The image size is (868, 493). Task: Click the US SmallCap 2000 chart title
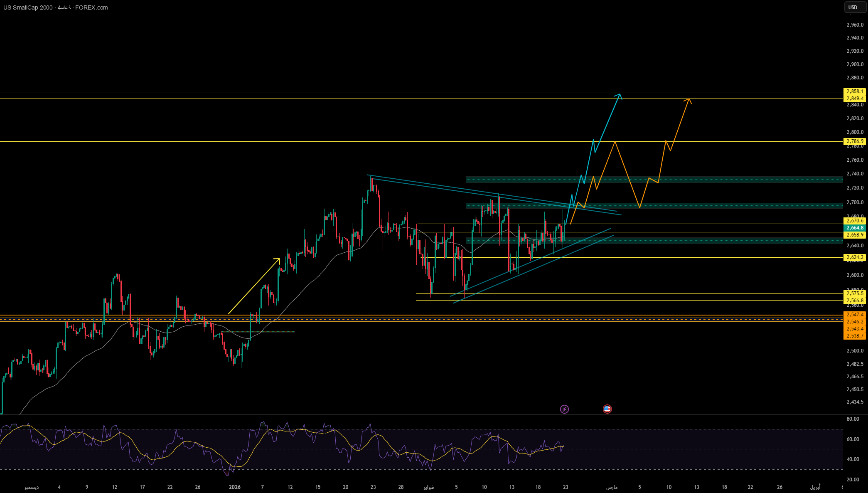[28, 7]
